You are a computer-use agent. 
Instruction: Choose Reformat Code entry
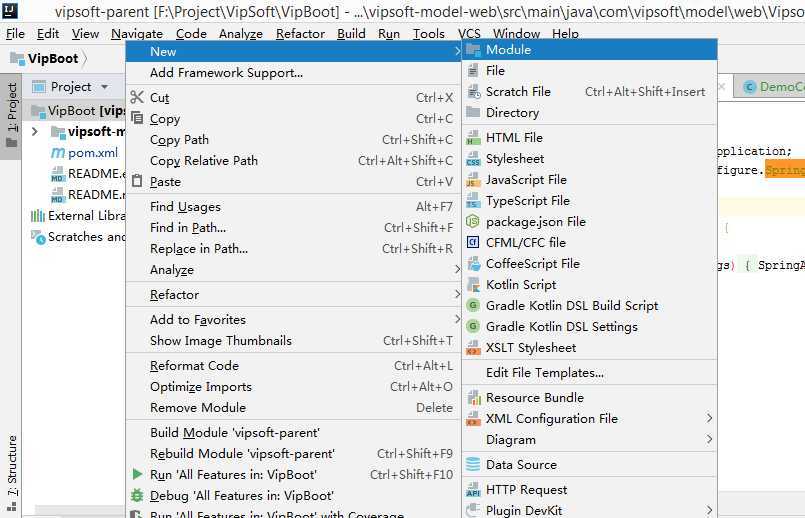point(293,366)
